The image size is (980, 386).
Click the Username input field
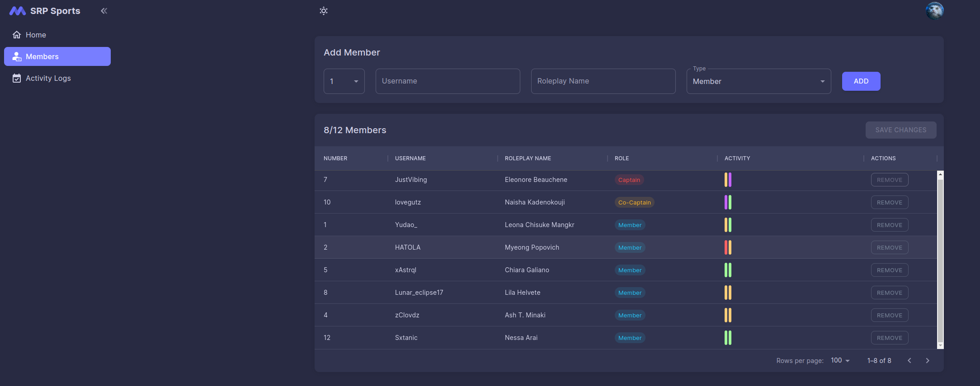coord(448,81)
